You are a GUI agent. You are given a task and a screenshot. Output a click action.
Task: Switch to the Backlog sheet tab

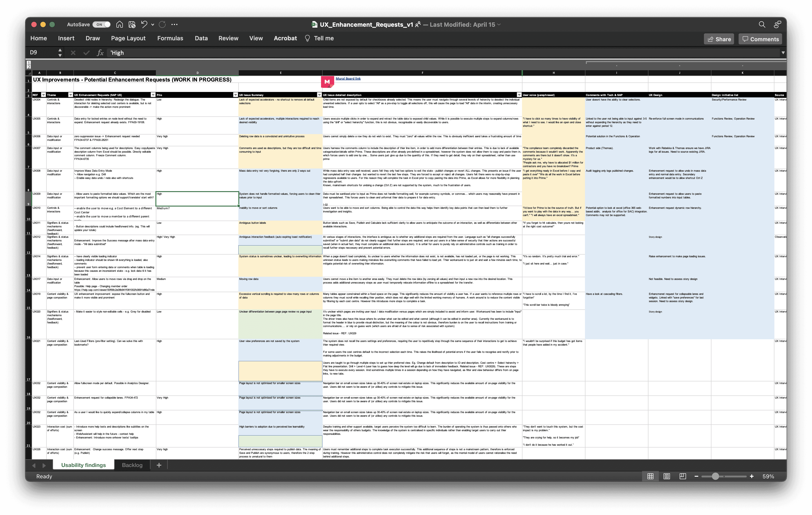pyautogui.click(x=132, y=465)
